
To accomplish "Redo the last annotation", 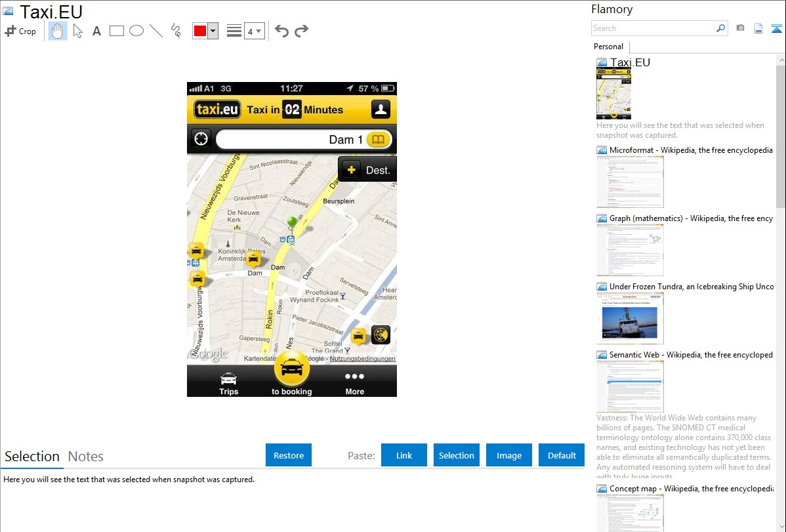I will click(301, 31).
